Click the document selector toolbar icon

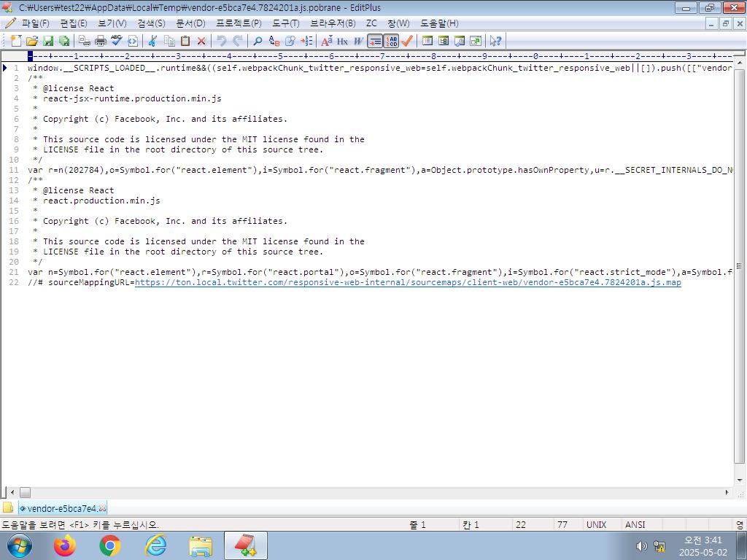[460, 41]
